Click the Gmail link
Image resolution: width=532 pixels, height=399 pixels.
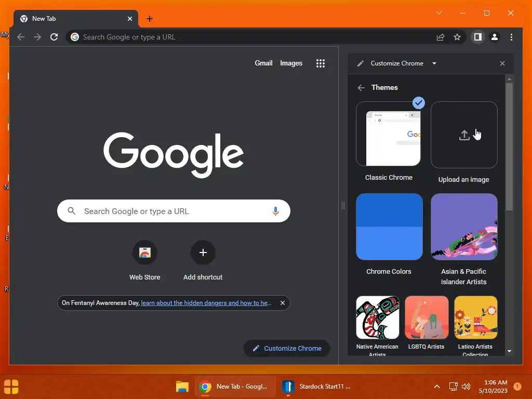click(x=263, y=63)
